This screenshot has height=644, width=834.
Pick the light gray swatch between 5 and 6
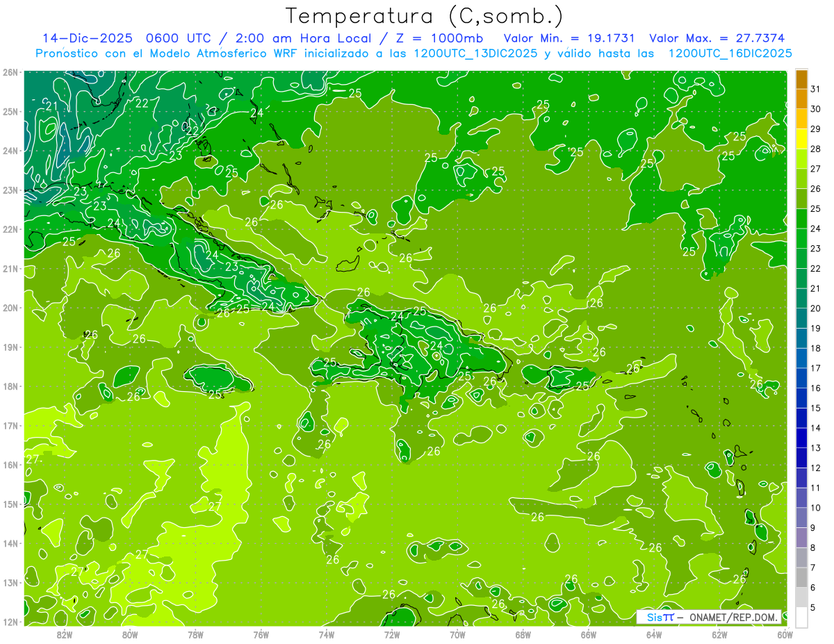[801, 597]
